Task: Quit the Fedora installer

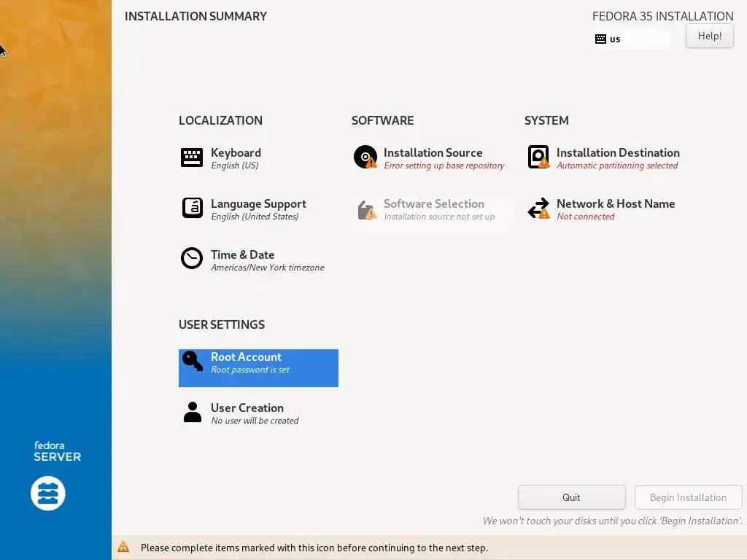Action: [x=571, y=497]
